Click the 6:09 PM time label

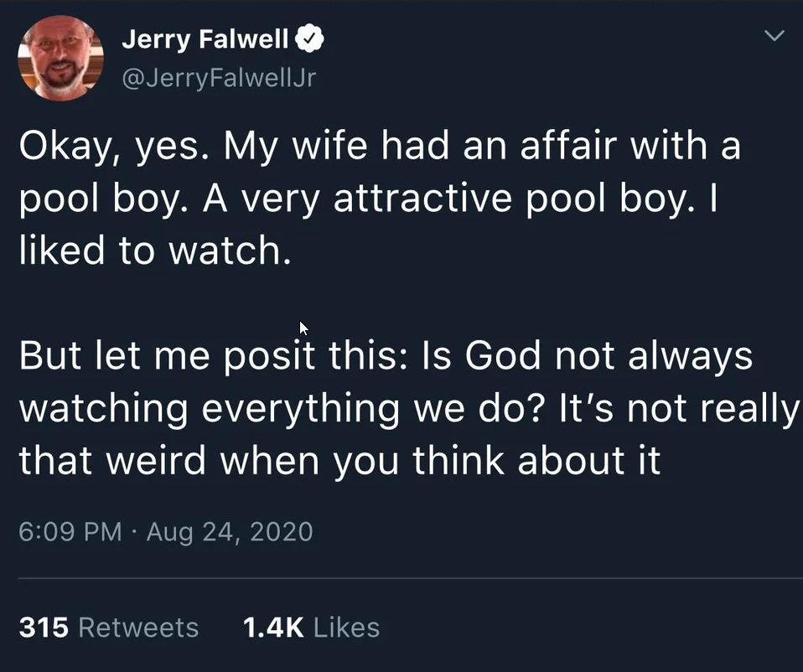point(71,531)
